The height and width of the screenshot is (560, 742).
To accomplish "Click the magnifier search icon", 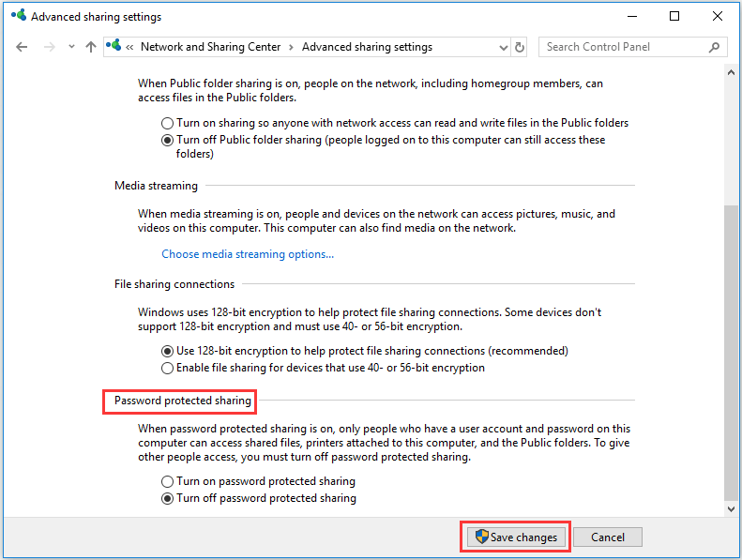I will [715, 47].
